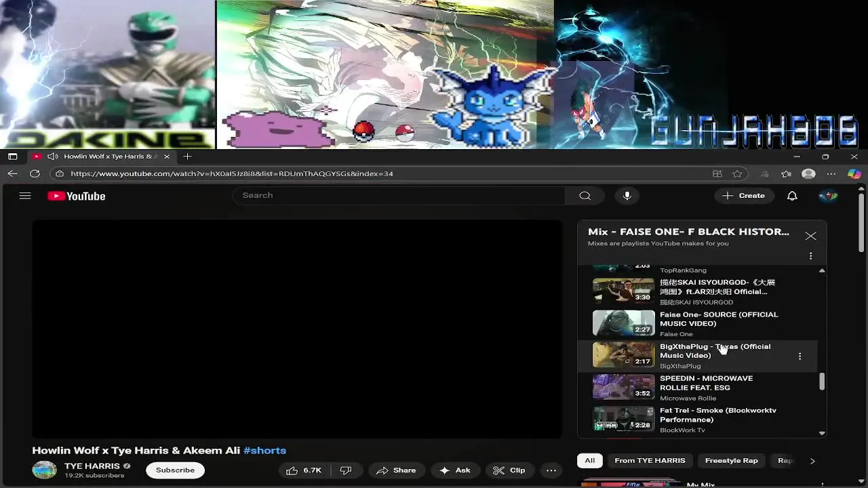Click playlist scrollbar down arrow
The height and width of the screenshot is (488, 868).
(x=822, y=433)
